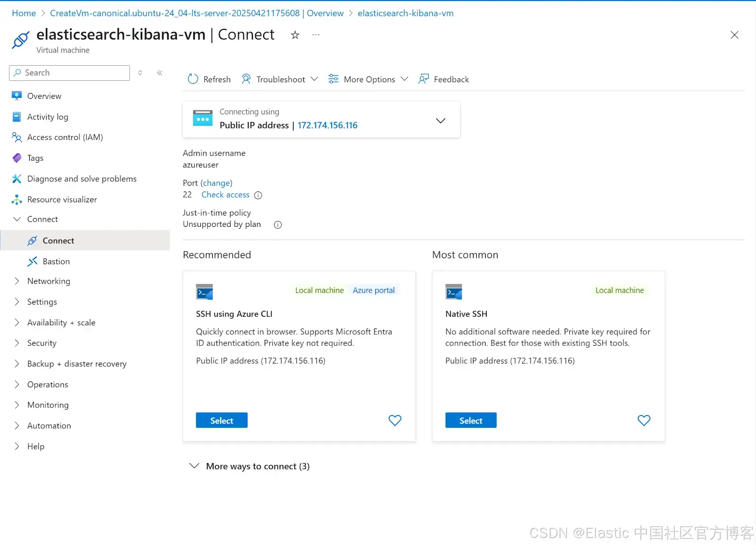Click info icon beside Unsupported by plan
The height and width of the screenshot is (546, 756).
pyautogui.click(x=278, y=225)
